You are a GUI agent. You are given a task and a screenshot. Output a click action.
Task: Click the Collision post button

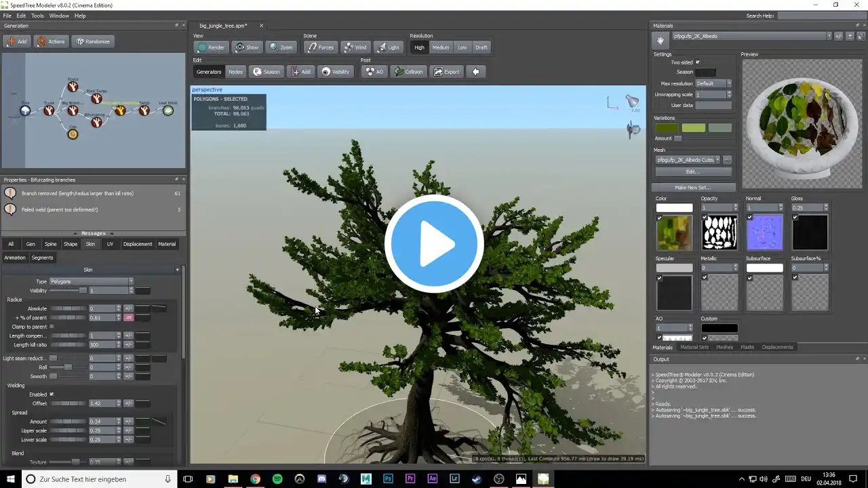click(408, 72)
